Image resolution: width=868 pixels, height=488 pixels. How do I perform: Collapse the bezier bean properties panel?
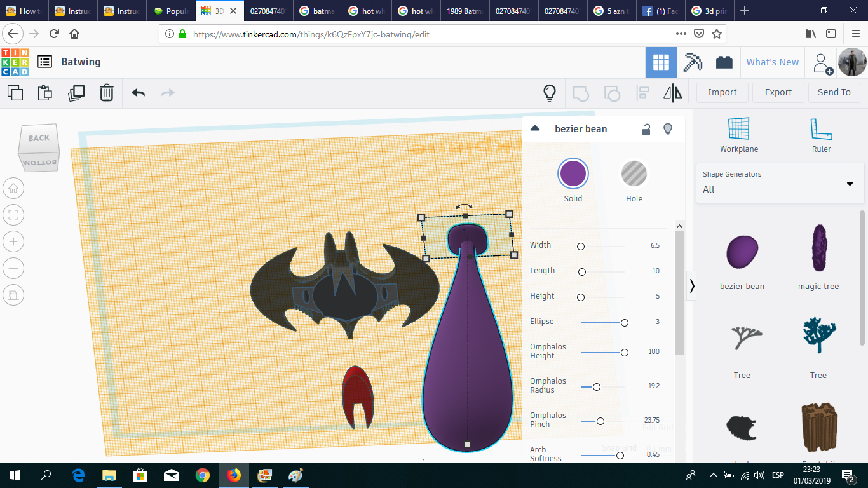click(x=535, y=128)
